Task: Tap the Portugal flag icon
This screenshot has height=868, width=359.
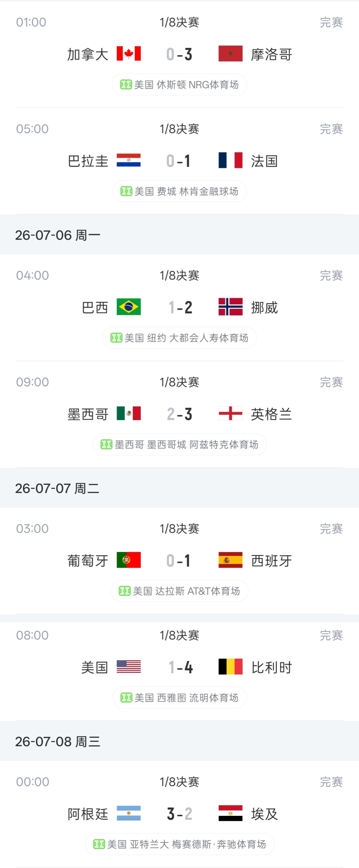Action: pos(128,560)
